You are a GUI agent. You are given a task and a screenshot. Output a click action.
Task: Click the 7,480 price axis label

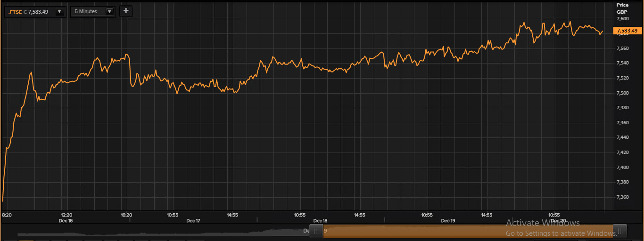click(622, 108)
